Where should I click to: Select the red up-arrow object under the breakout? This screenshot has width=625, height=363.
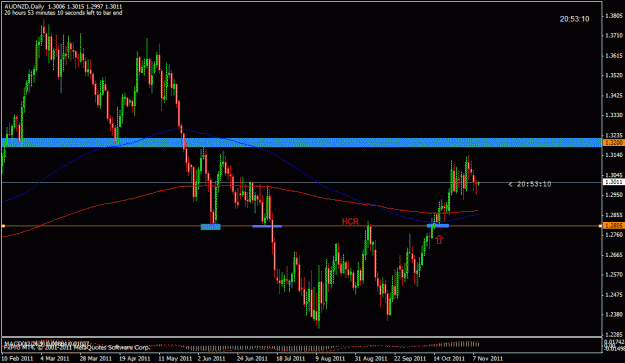pyautogui.click(x=439, y=239)
